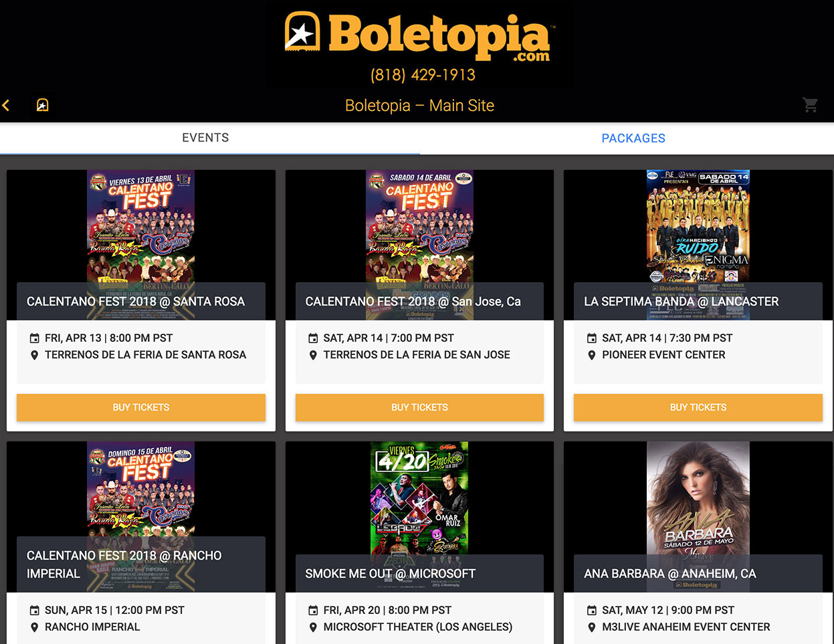The height and width of the screenshot is (644, 834).
Task: Select the Calentano Fest Rancho Imperial title
Action: tap(124, 564)
